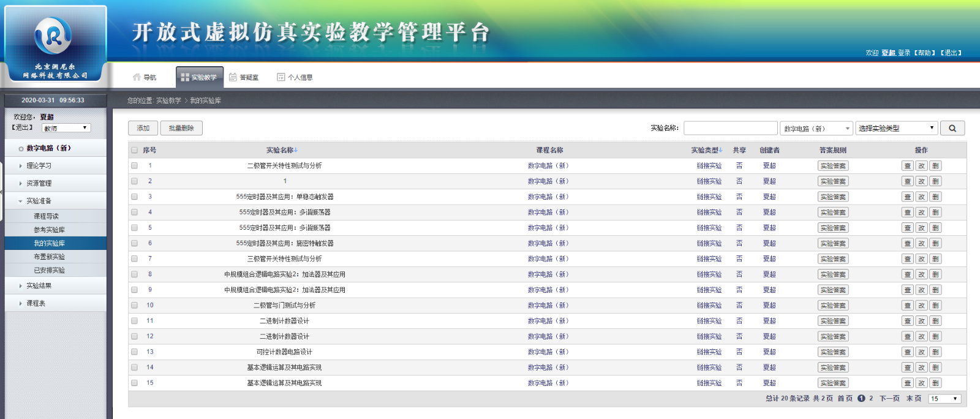980x419 pixels.
Task: Click the 改 edit icon in row 3
Action: click(921, 197)
